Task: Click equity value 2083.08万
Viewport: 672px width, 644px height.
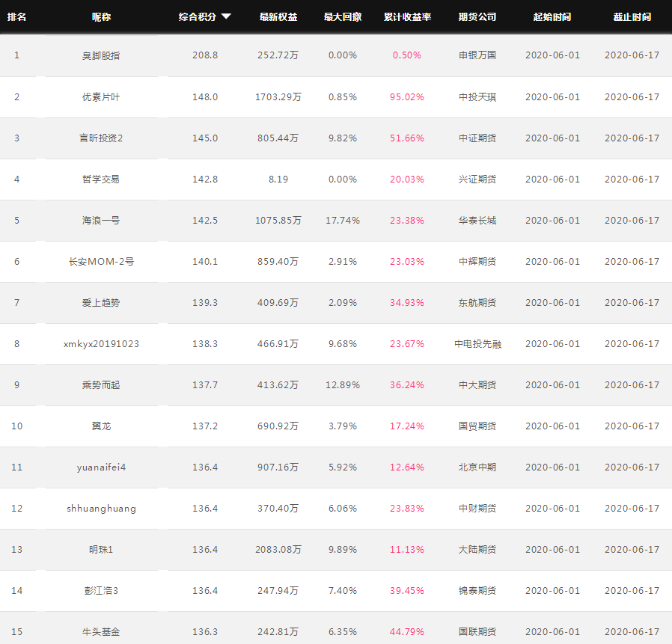Action: 278,549
